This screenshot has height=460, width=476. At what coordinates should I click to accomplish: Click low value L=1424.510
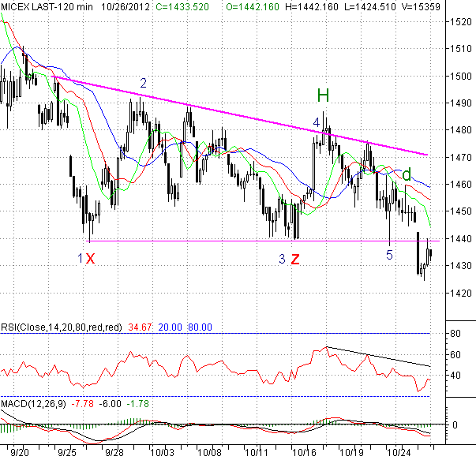pyautogui.click(x=370, y=6)
